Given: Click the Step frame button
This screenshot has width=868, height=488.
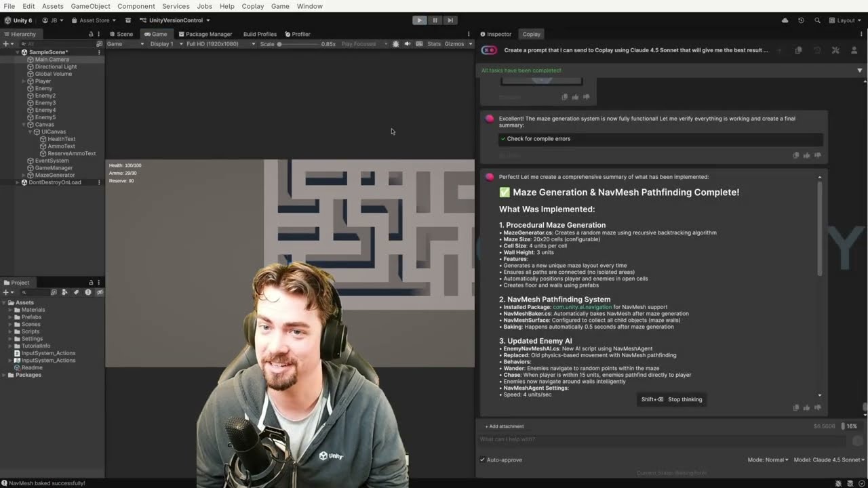Looking at the screenshot, I should coord(450,20).
